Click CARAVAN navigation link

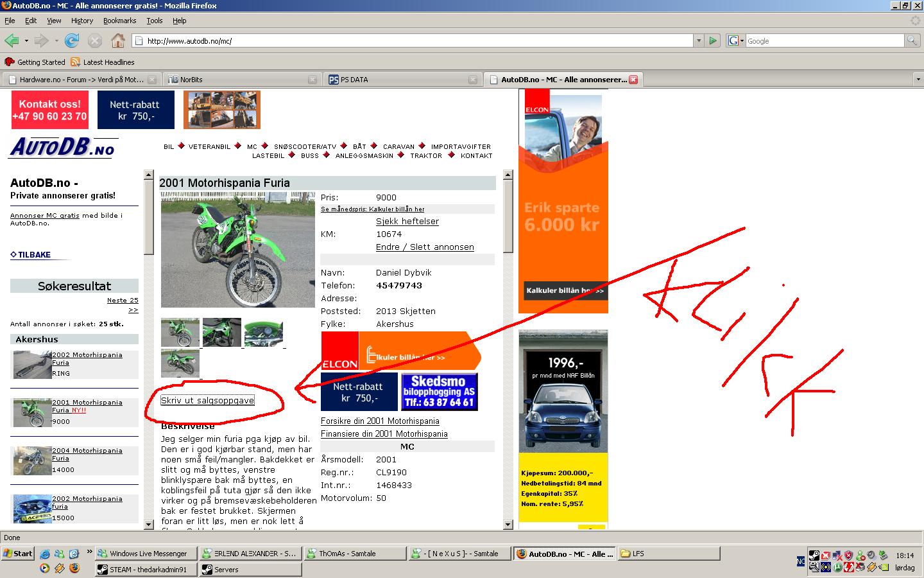tap(398, 146)
